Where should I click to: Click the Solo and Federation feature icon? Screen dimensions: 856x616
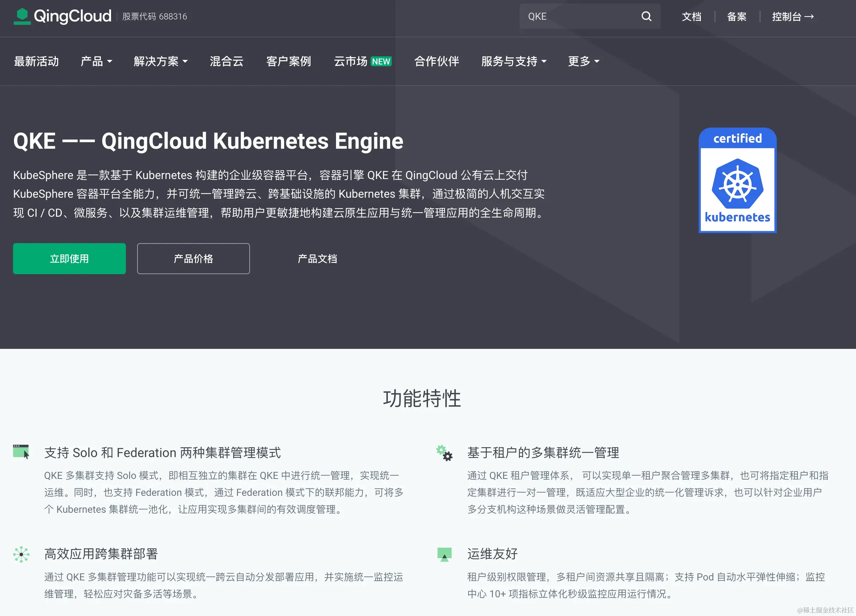click(21, 451)
